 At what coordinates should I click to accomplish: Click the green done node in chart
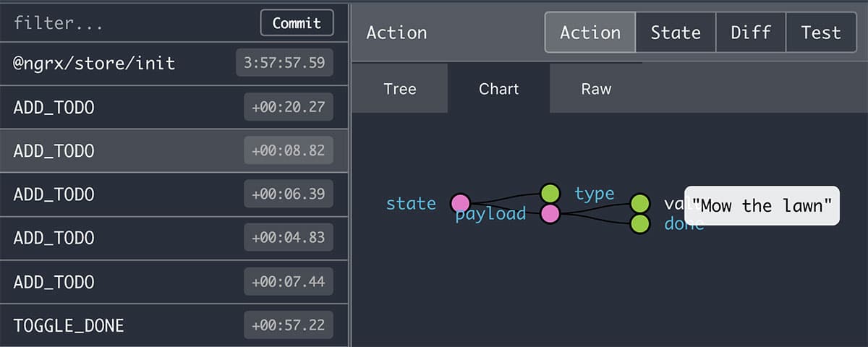[640, 224]
